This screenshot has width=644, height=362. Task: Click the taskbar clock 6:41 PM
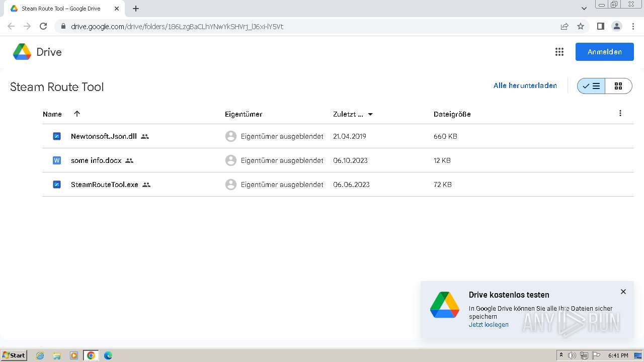618,355
